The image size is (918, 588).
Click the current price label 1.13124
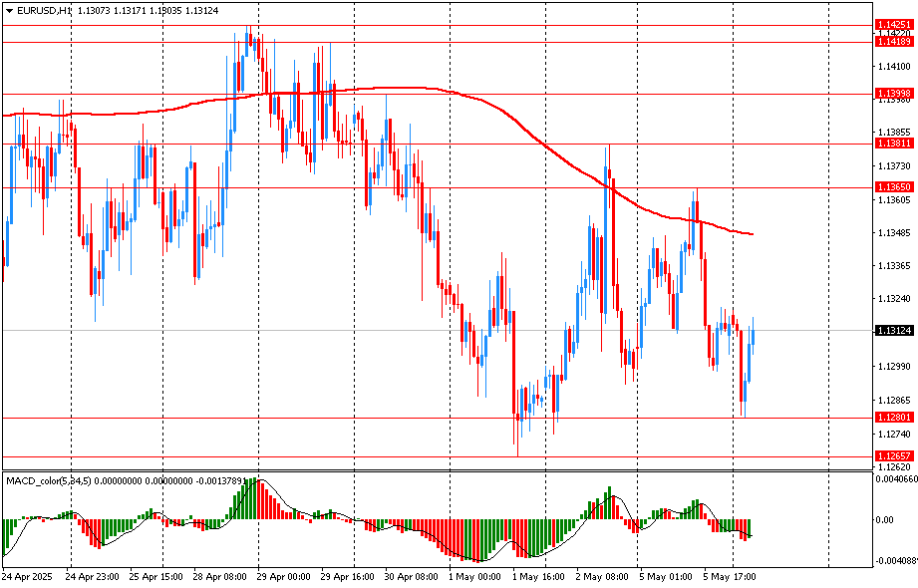[892, 331]
